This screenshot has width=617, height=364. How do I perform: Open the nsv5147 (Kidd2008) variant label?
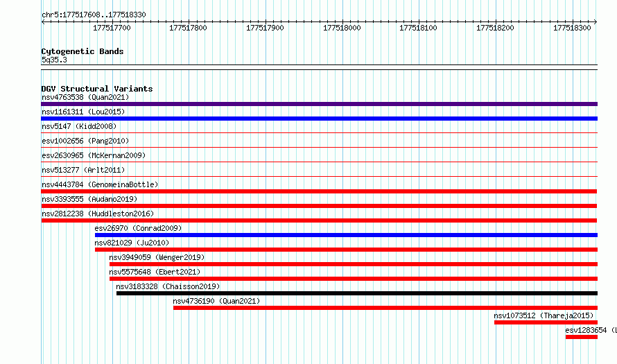(79, 126)
